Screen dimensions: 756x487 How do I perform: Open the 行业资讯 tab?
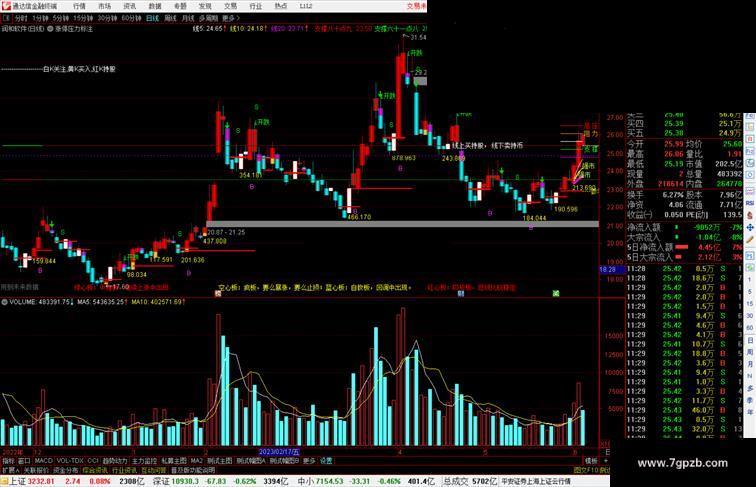(124, 470)
